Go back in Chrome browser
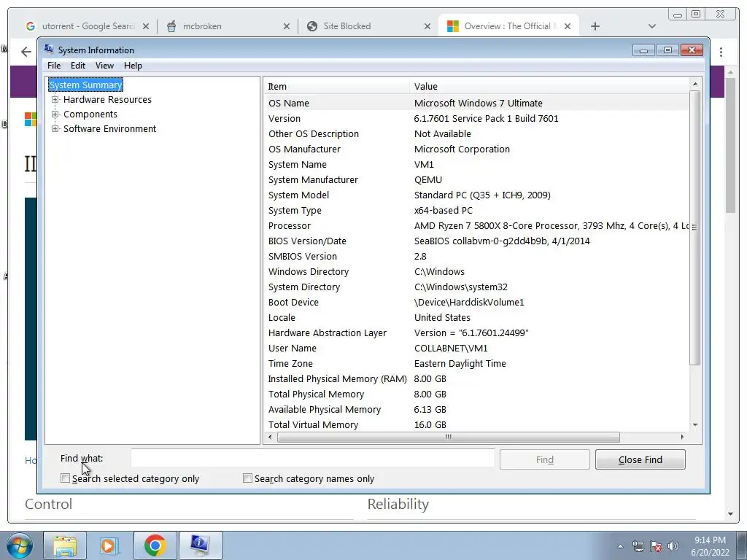 coord(26,52)
